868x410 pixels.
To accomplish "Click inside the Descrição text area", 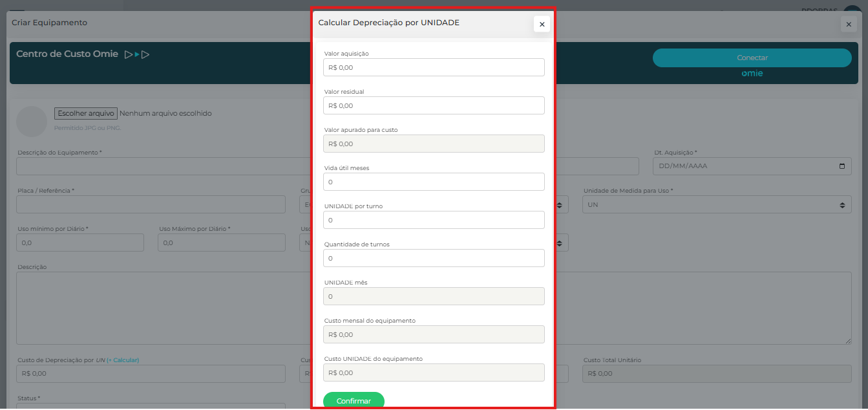I will click(162, 307).
